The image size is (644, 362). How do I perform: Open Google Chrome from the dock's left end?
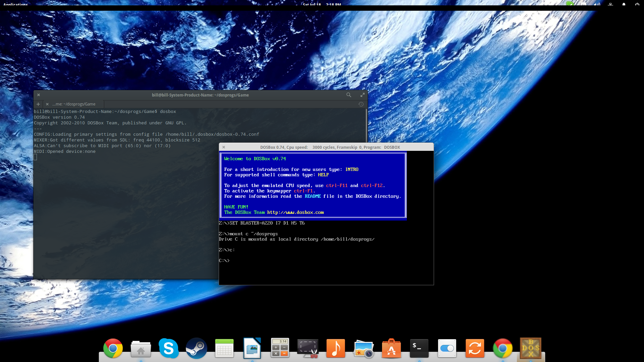(113, 348)
